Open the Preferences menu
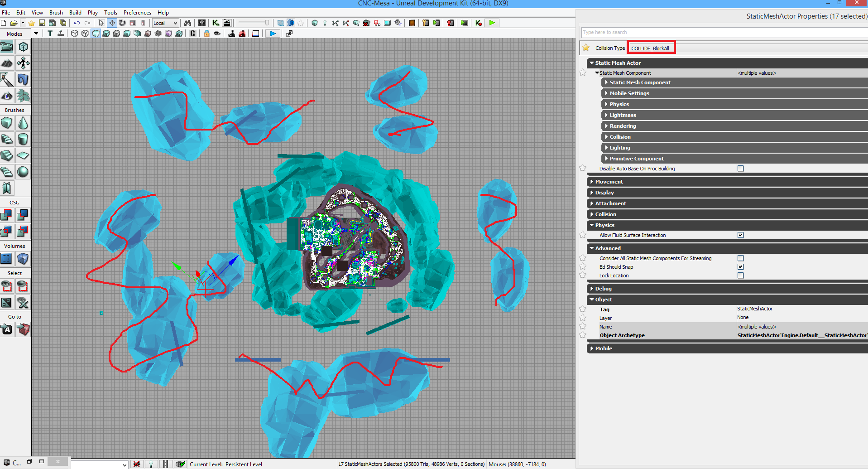 (137, 13)
